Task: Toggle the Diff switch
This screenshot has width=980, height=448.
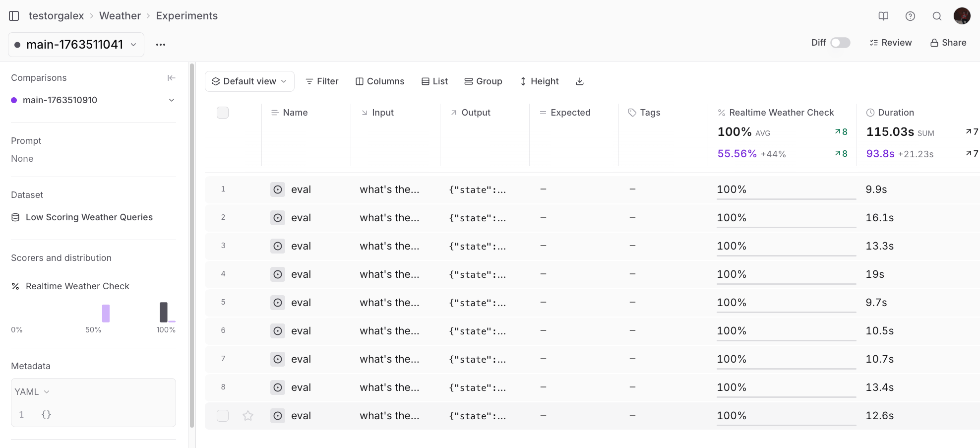Action: pyautogui.click(x=841, y=43)
